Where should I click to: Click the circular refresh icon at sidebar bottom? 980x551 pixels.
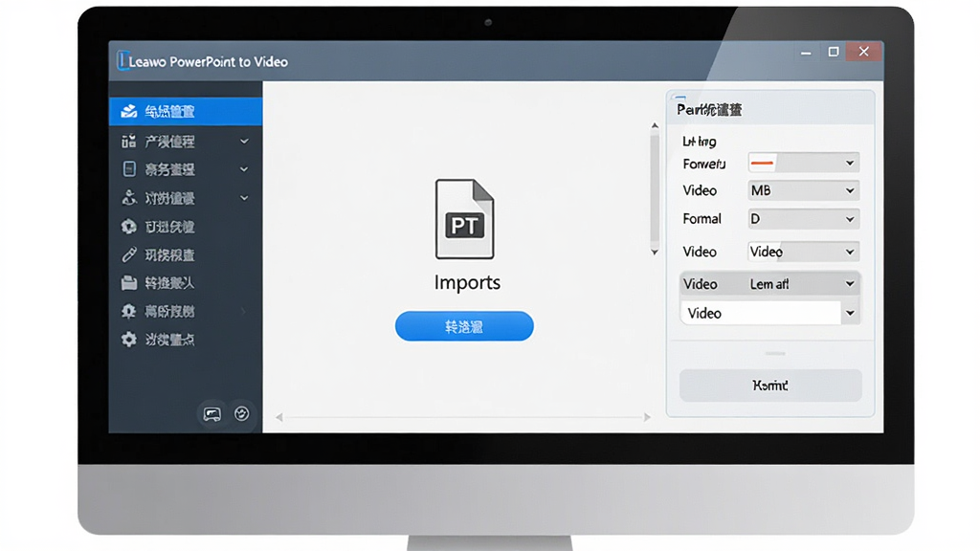pyautogui.click(x=242, y=413)
